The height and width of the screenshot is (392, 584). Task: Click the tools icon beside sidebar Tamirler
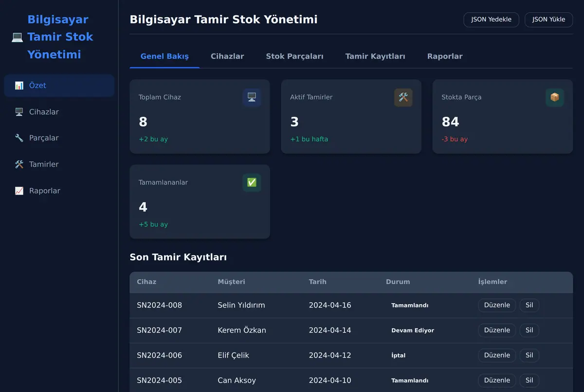(x=19, y=164)
